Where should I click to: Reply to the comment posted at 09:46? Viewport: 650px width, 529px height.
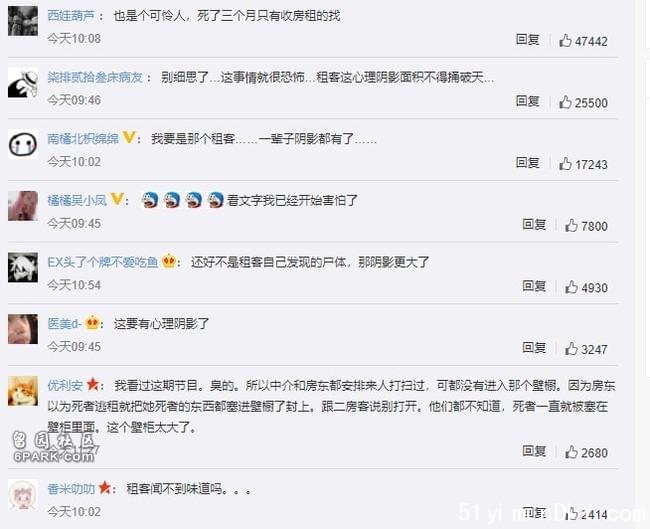click(x=528, y=101)
